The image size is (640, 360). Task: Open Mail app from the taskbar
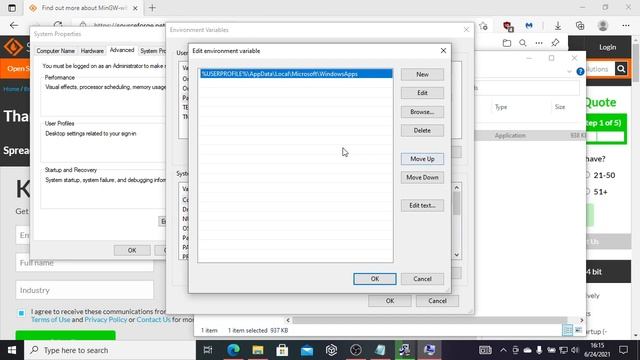307,350
